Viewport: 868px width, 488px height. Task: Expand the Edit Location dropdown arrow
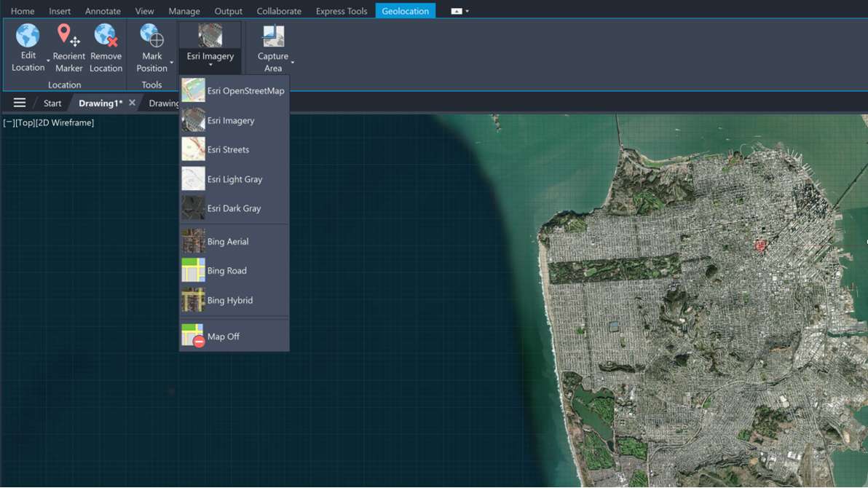pos(48,61)
